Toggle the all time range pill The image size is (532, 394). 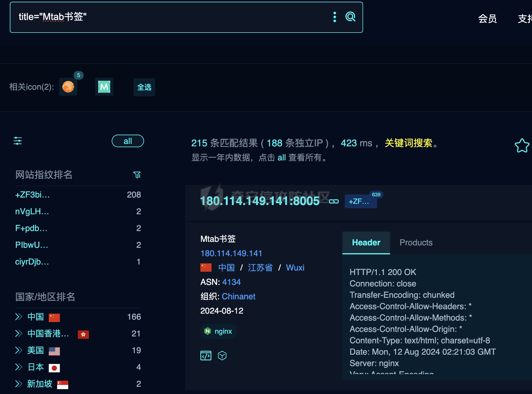click(128, 141)
